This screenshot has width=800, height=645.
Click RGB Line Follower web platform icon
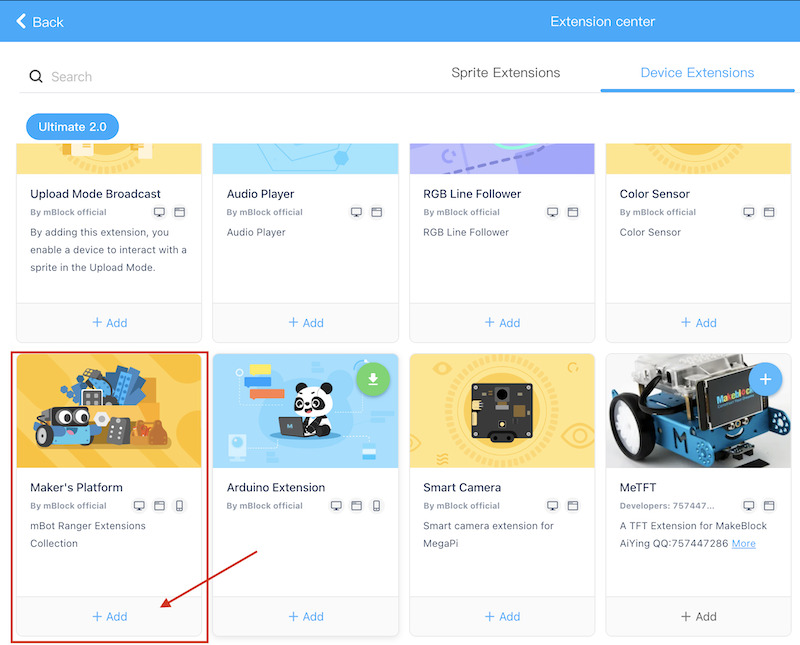pos(573,212)
